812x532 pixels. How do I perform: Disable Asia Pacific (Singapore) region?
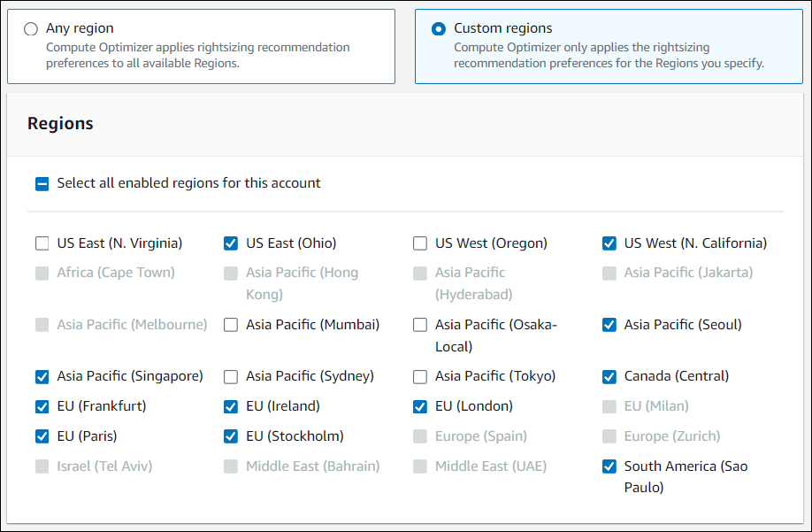(42, 377)
